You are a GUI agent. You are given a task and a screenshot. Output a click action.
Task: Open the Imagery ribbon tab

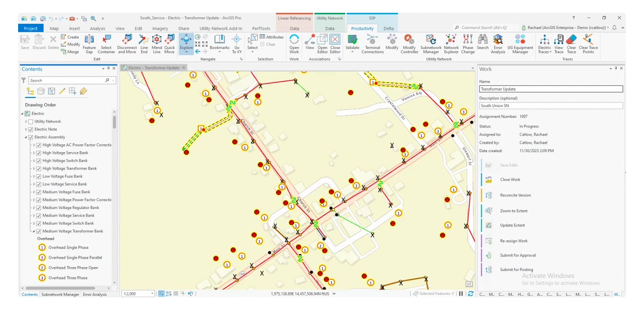click(160, 29)
